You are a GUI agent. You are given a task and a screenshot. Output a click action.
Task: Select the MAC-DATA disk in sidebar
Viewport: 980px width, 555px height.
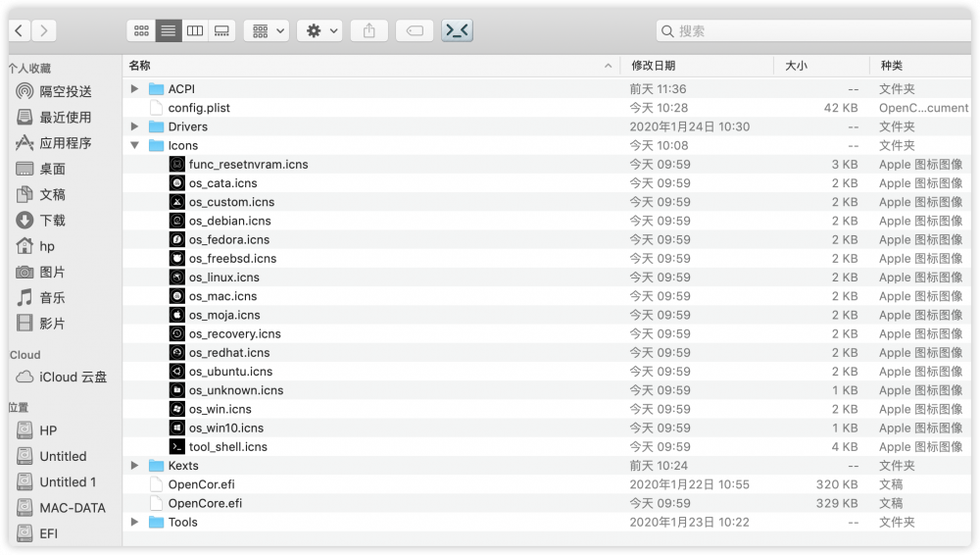pyautogui.click(x=61, y=508)
